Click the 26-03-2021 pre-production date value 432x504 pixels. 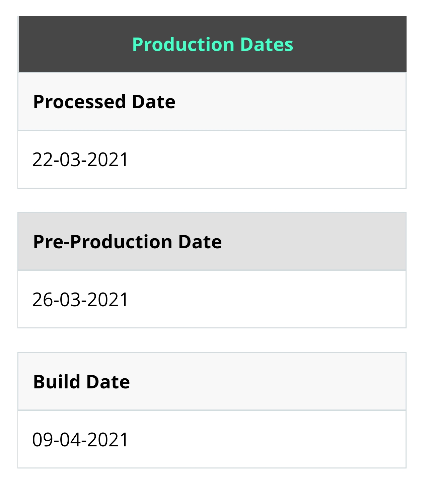(80, 299)
